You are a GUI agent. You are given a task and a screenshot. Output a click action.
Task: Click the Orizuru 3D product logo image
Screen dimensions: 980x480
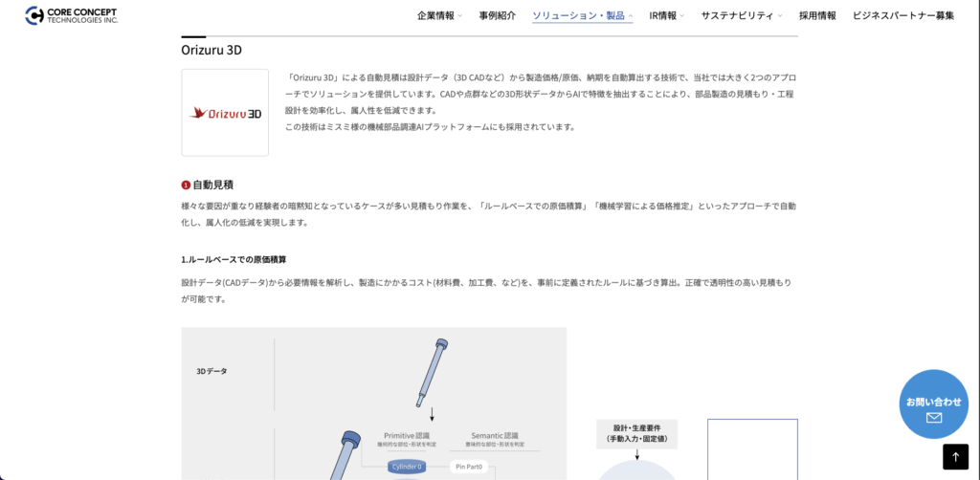tap(225, 113)
